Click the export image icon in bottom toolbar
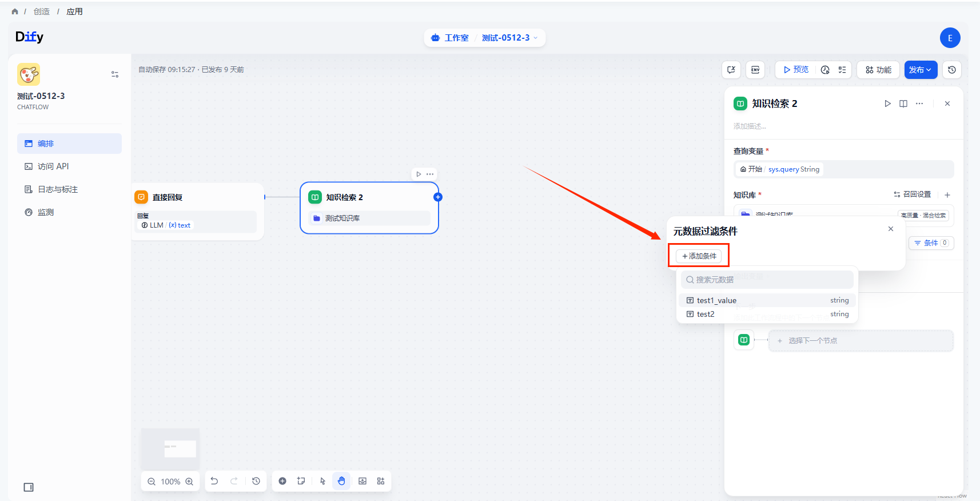This screenshot has height=501, width=980. [x=362, y=481]
